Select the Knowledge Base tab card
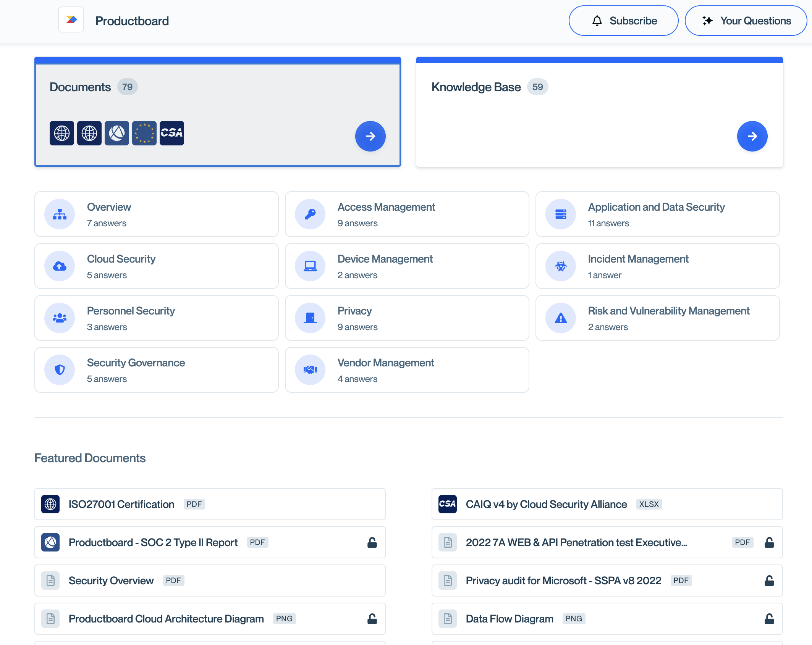812x645 pixels. coord(600,112)
